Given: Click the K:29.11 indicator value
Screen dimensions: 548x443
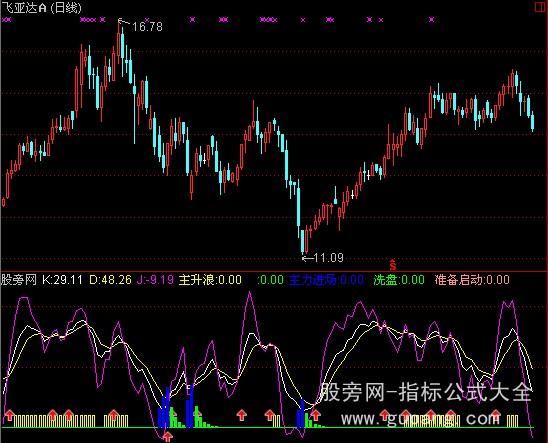Looking at the screenshot, I should (62, 280).
